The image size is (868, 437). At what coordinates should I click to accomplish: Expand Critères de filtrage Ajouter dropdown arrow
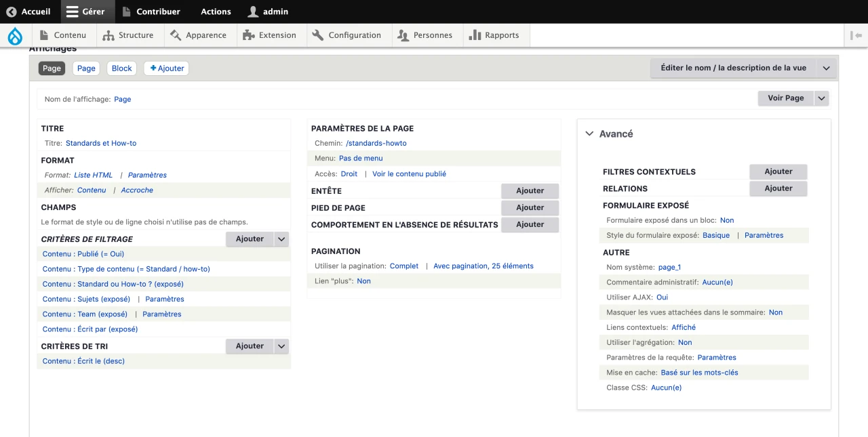(282, 239)
